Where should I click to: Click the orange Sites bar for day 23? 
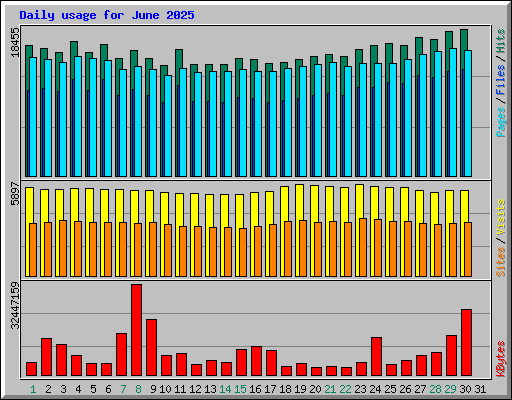[363, 247]
